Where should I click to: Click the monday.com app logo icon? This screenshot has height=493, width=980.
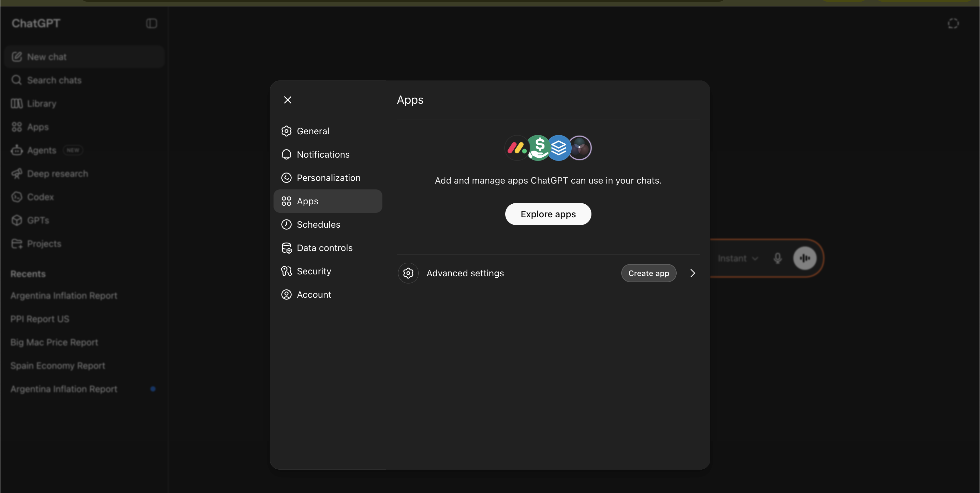pos(517,148)
